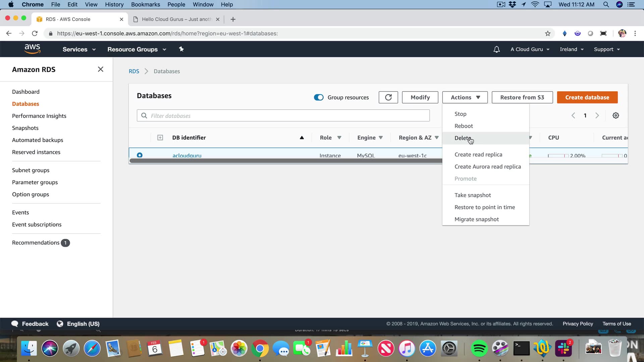Image resolution: width=644 pixels, height=362 pixels.
Task: Close the Amazon RDS sidebar panel
Action: [100, 69]
